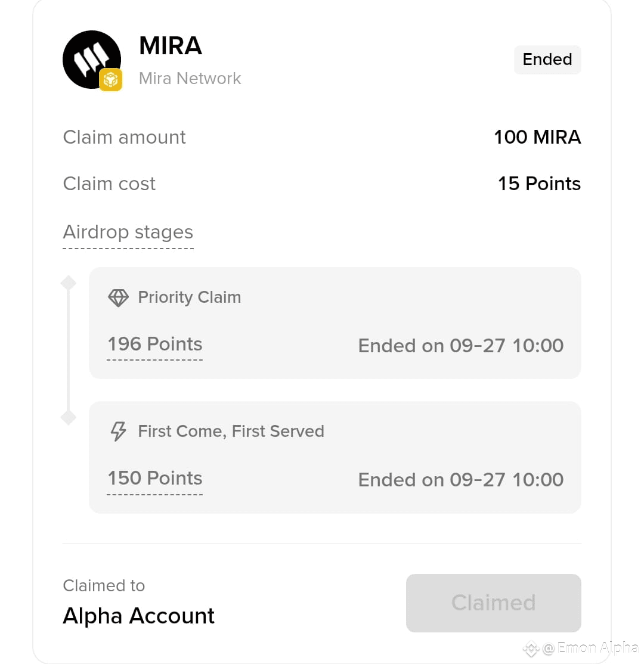Click the greyed-out Claimed button
The image size is (644, 664).
coord(493,603)
